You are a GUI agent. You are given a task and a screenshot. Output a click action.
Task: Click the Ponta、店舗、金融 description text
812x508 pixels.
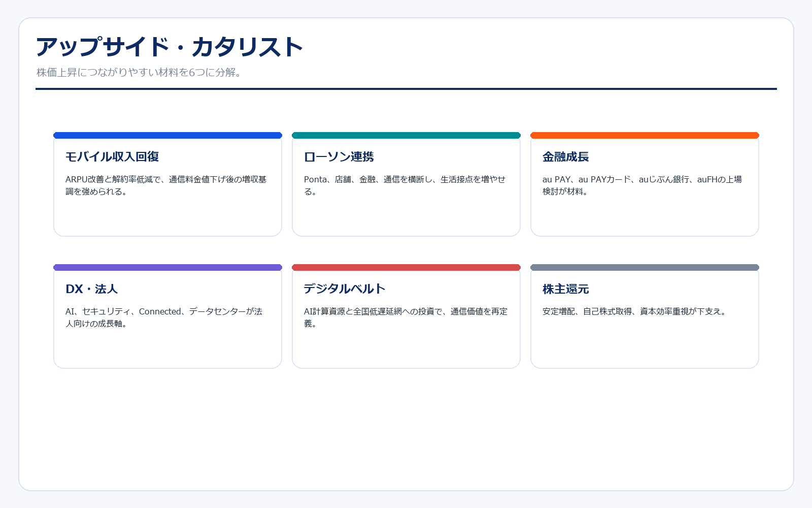(x=404, y=185)
